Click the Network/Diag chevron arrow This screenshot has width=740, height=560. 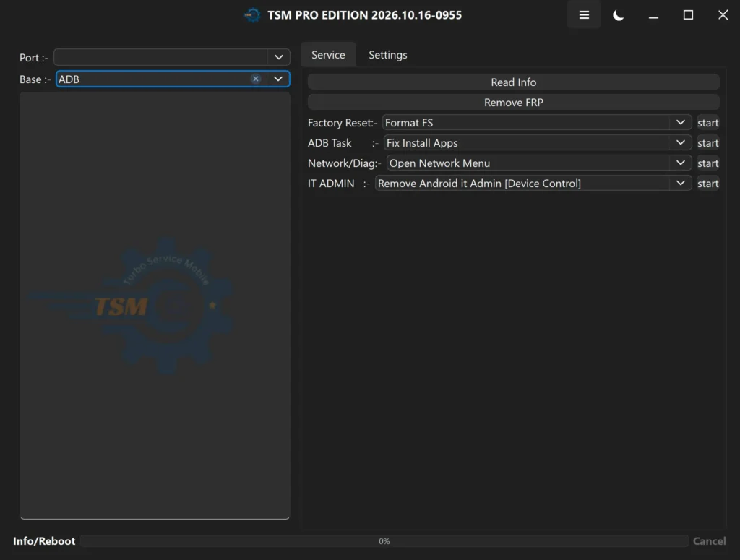pyautogui.click(x=681, y=163)
